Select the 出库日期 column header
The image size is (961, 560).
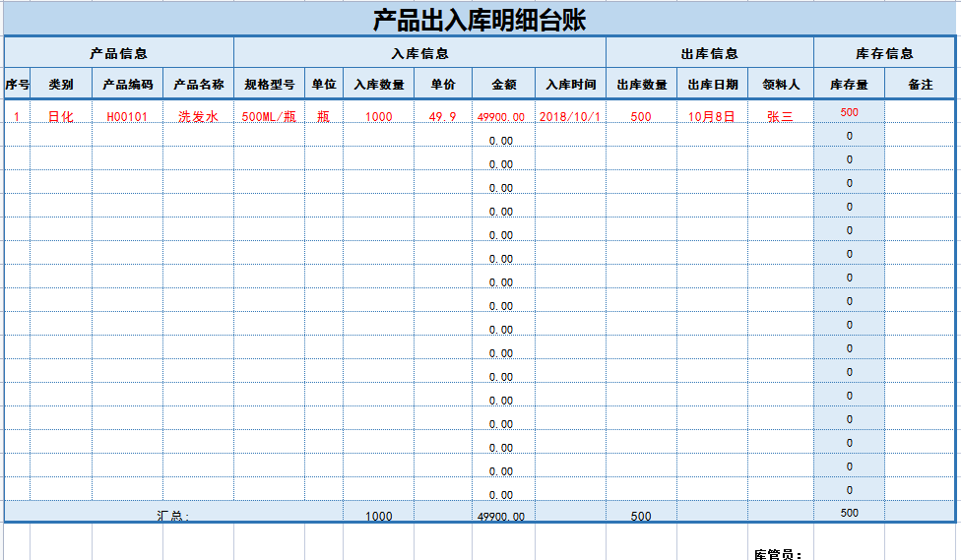tap(712, 84)
